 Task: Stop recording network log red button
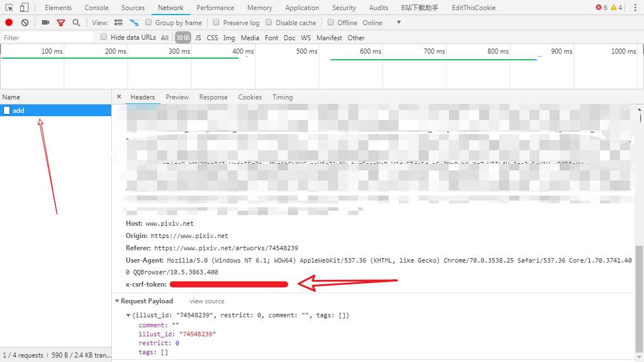9,22
